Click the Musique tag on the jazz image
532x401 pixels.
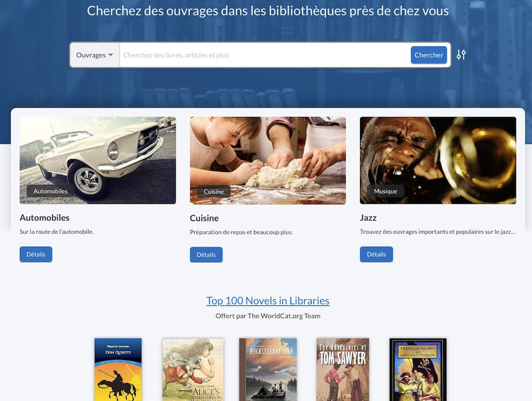[386, 192]
